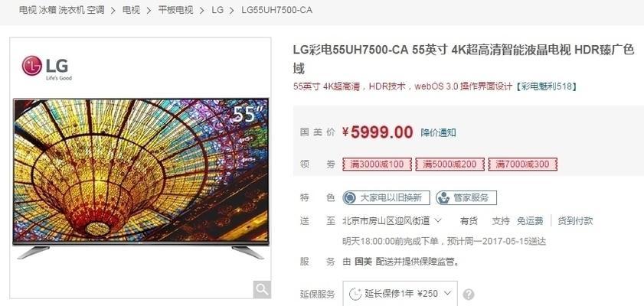Click the moon icon in warranty dropdown
Screen dimensions: 644x306
pyautogui.click(x=355, y=294)
